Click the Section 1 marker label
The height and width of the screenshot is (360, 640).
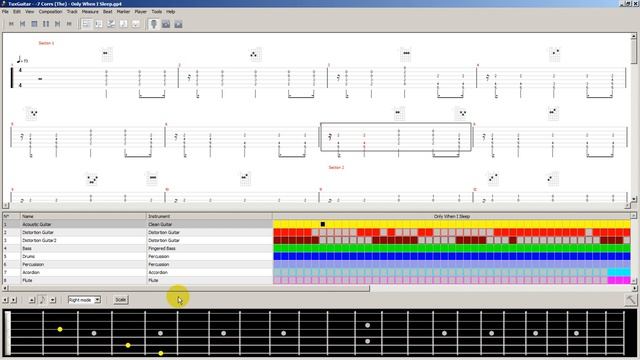46,43
